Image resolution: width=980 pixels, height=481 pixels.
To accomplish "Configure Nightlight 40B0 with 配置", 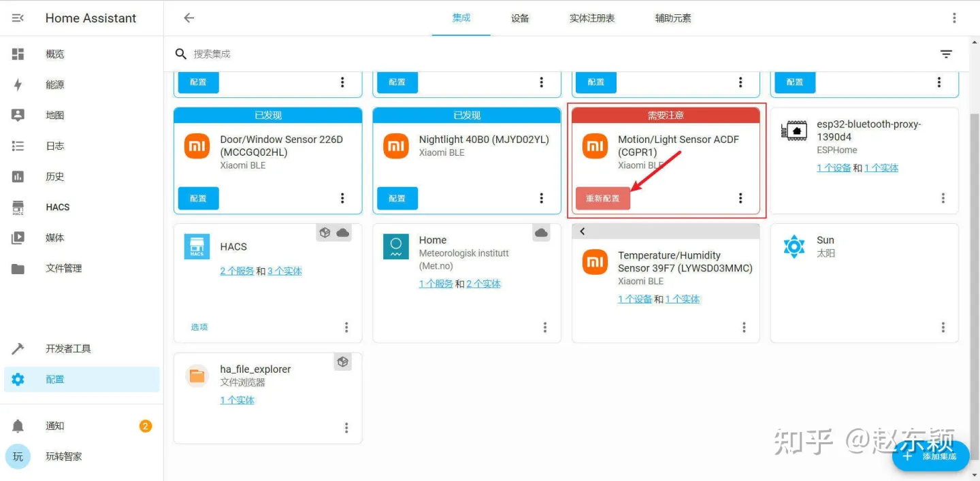I will click(397, 198).
